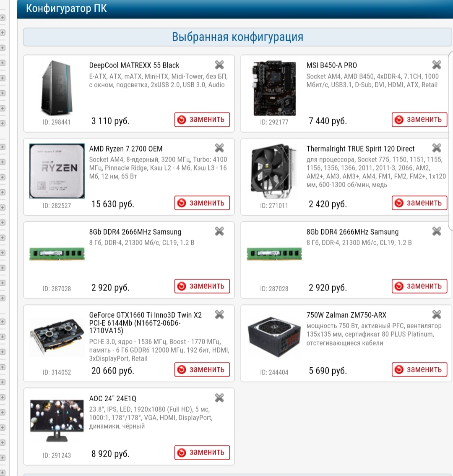The height and width of the screenshot is (476, 453).
Task: Open Thermalright TRUE Spirit 120 Direct title
Action: (x=360, y=149)
